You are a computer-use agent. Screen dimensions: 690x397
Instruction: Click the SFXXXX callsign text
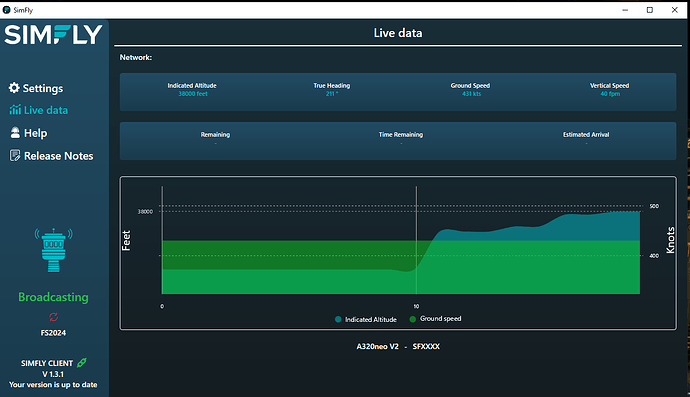pyautogui.click(x=426, y=346)
